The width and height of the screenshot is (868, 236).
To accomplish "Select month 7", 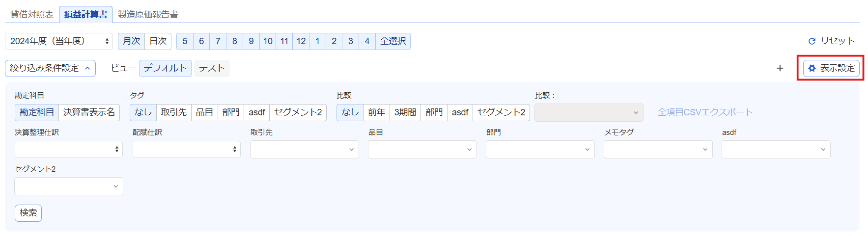I will click(218, 41).
